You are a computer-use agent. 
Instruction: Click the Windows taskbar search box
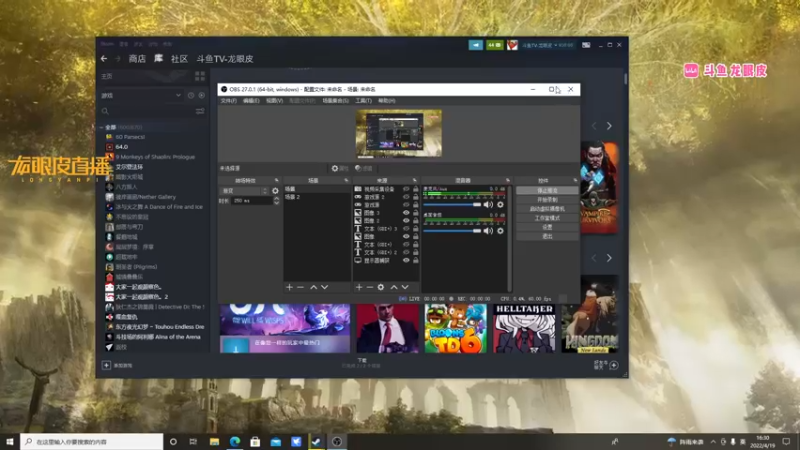pyautogui.click(x=92, y=442)
